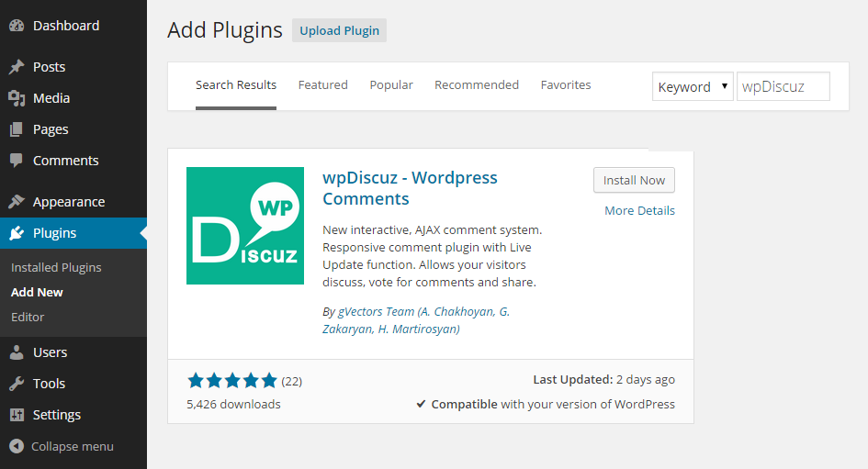
Task: Click the Last Updated: 2 days ago text
Action: tap(604, 379)
